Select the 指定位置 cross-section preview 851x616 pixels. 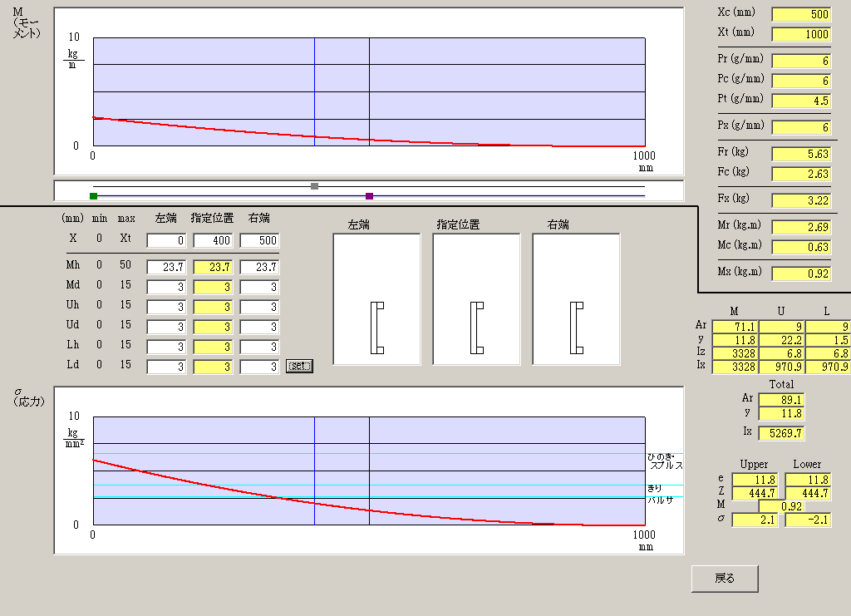tap(476, 299)
